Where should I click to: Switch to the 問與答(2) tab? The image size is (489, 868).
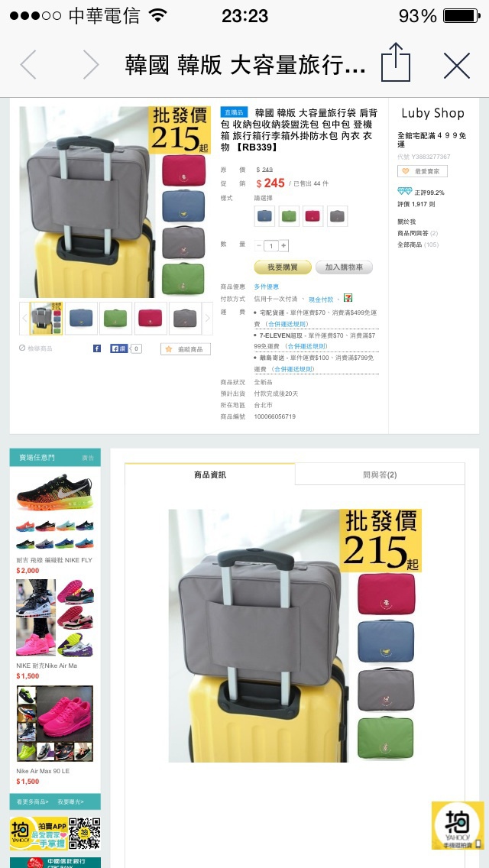pyautogui.click(x=380, y=474)
